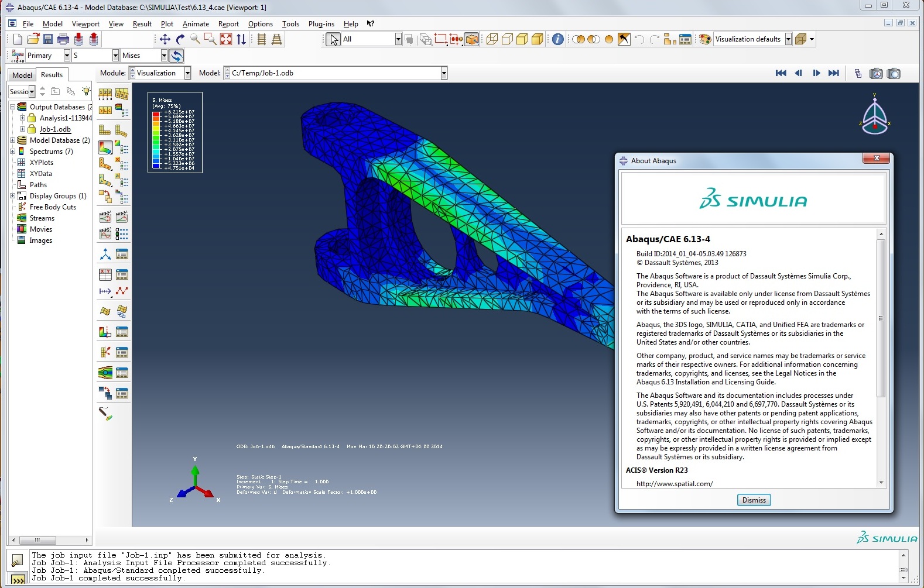
Task: Jump to the first frame
Action: click(781, 73)
